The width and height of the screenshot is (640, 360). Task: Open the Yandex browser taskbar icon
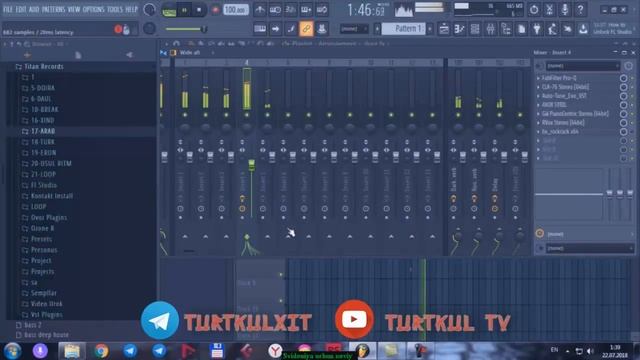click(x=275, y=351)
